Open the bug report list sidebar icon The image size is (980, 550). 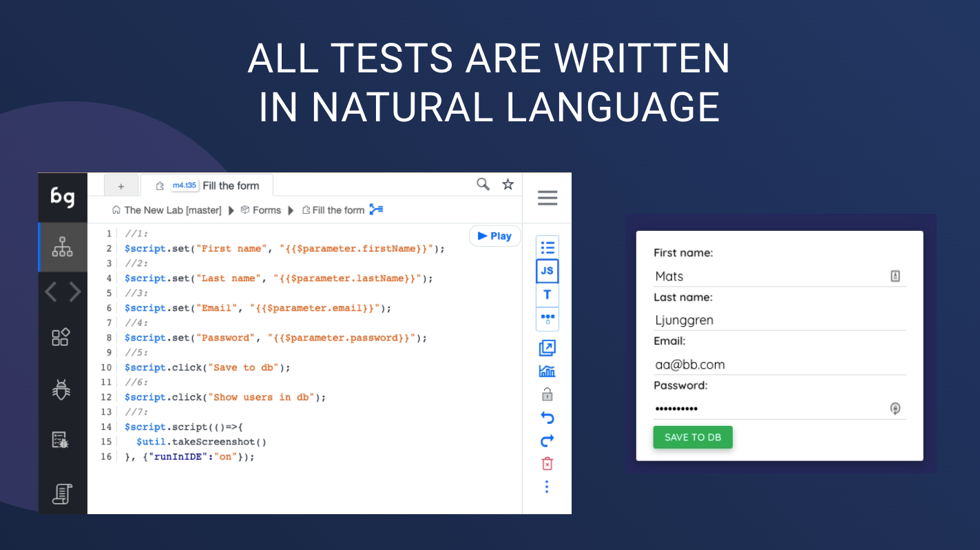(x=61, y=440)
